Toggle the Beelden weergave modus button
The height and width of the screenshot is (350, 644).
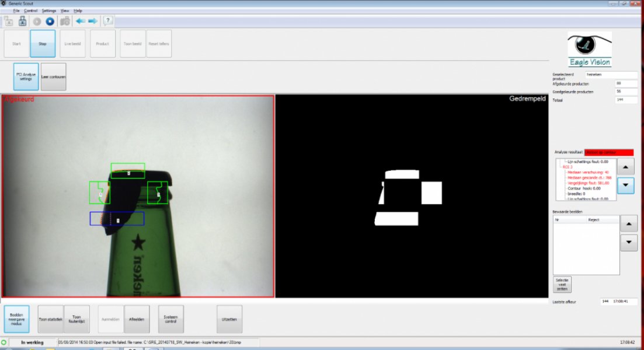pyautogui.click(x=16, y=319)
